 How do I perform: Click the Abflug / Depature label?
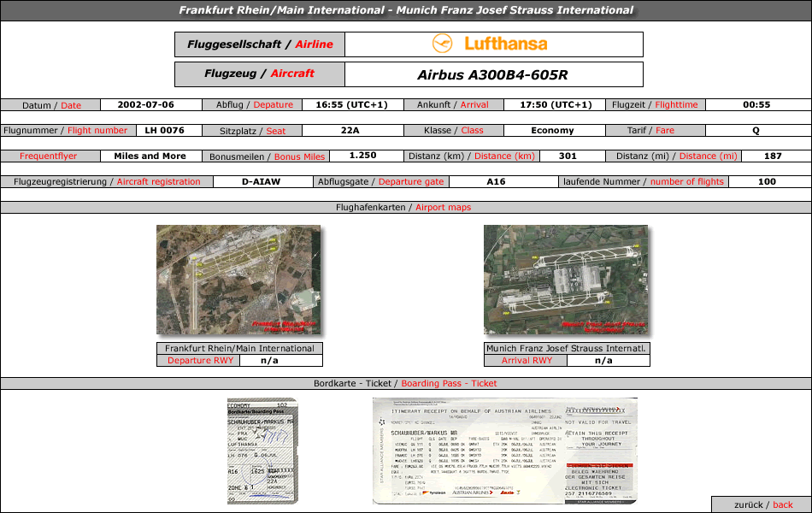click(x=252, y=104)
